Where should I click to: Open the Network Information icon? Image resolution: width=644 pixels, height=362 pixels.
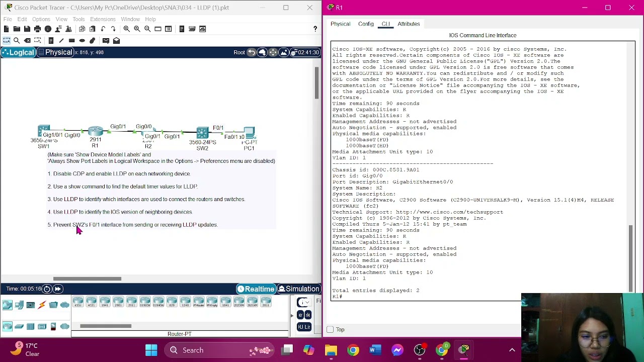pos(48,29)
